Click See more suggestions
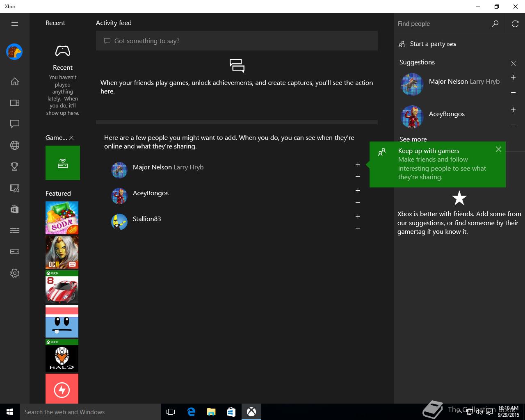525x420 pixels. tap(413, 139)
